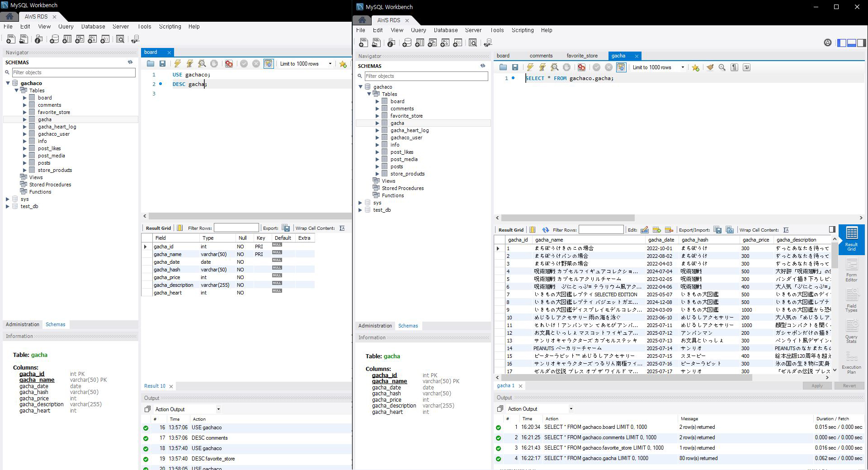Refresh schemas icon in left Navigator
The width and height of the screenshot is (868, 470).
(x=130, y=62)
